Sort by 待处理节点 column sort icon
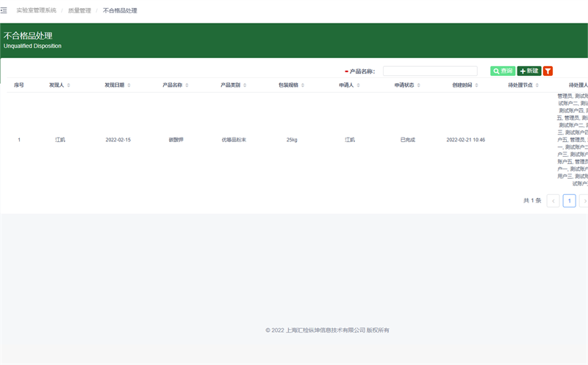This screenshot has height=365, width=588. click(537, 85)
